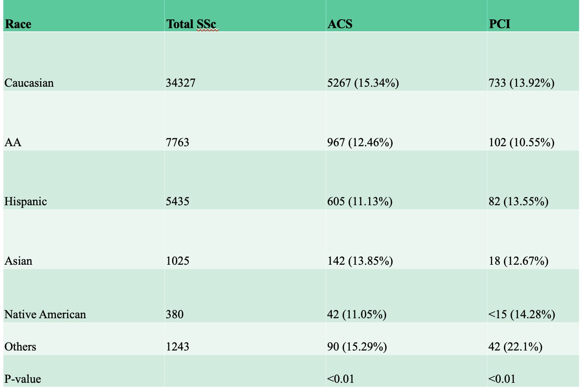Select the Asian row label
581x392 pixels.
click(18, 261)
